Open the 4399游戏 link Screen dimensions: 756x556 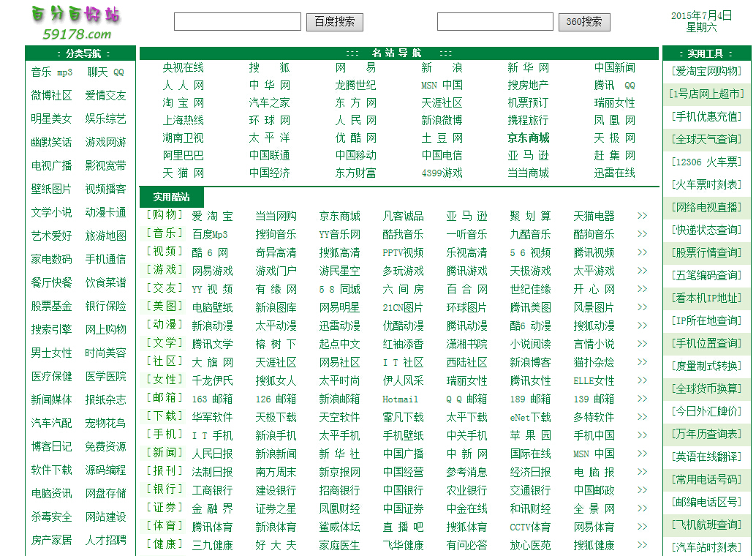click(442, 173)
